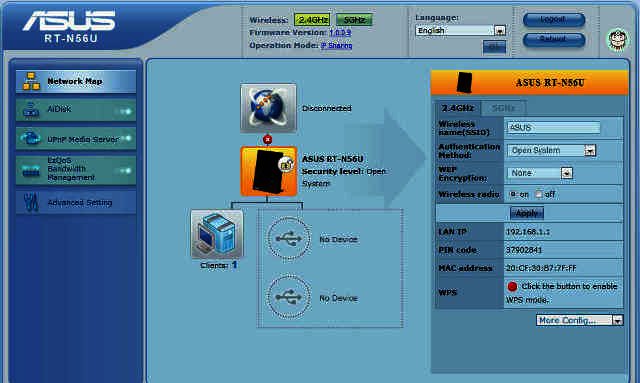Image resolution: width=640 pixels, height=383 pixels.
Task: Click the Apply button
Action: click(527, 213)
